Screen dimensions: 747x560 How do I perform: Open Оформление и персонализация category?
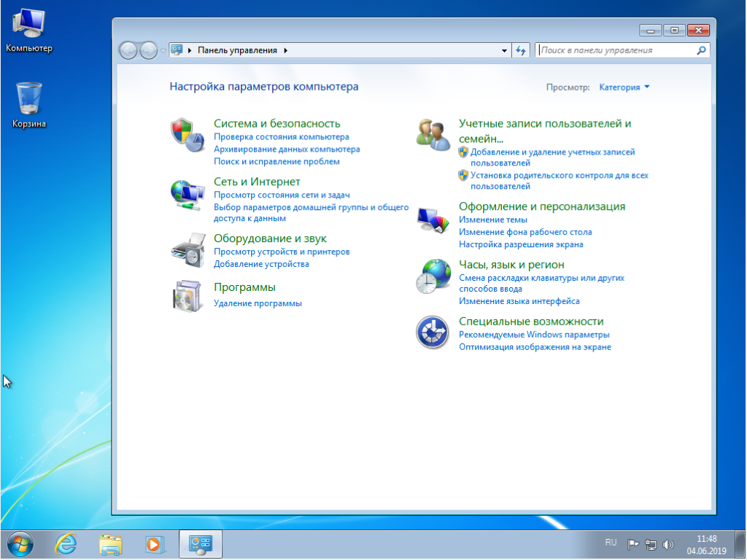(542, 206)
